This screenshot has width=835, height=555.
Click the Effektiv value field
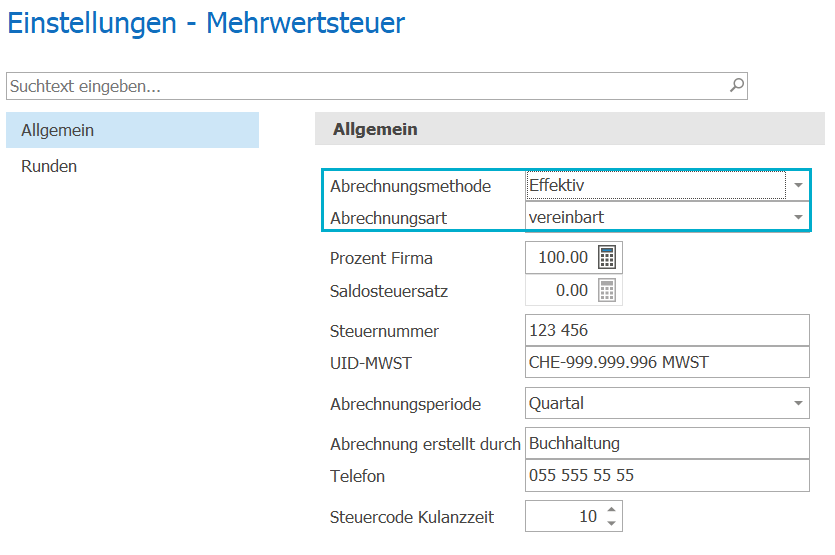click(656, 185)
